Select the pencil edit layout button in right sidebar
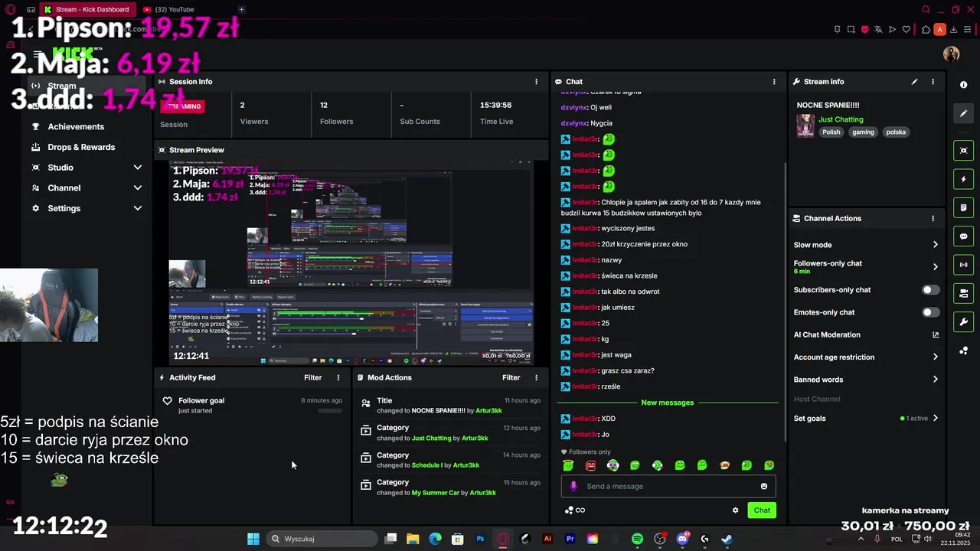The height and width of the screenshot is (551, 980). 964,113
